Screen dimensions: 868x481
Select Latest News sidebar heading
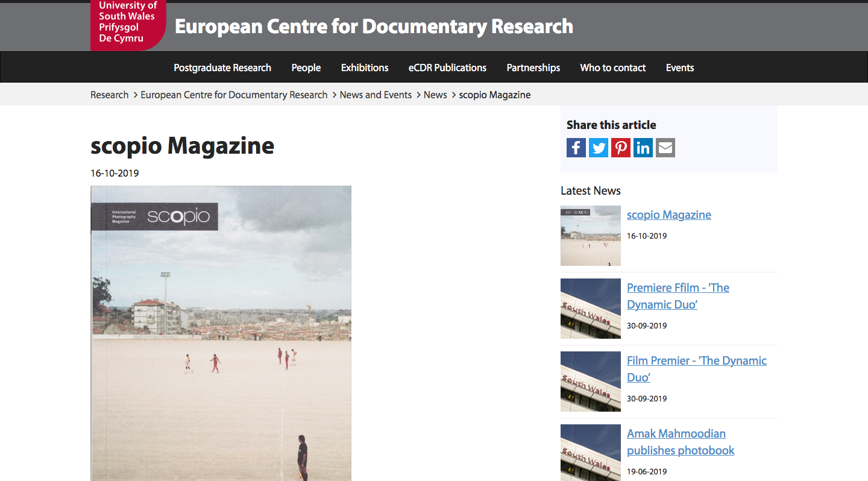(591, 190)
